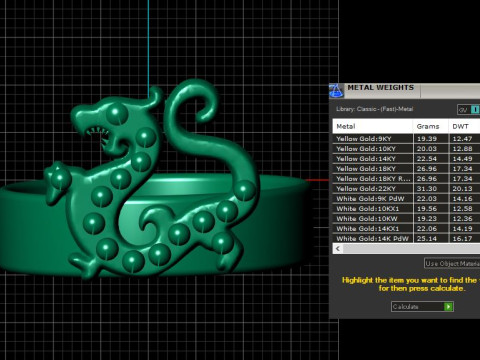This screenshot has height=360, width=480.
Task: Select the White Gold:10KX1 row
Action: pyautogui.click(x=406, y=209)
